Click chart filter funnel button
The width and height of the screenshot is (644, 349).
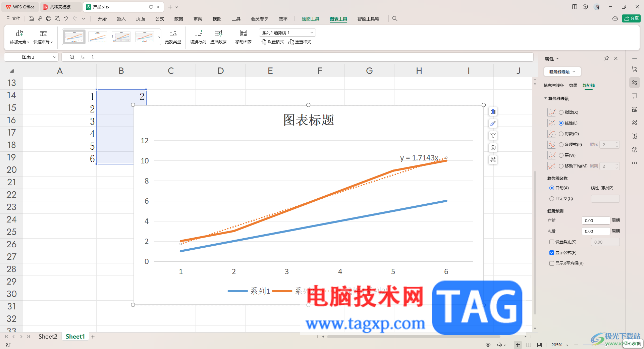(x=493, y=136)
